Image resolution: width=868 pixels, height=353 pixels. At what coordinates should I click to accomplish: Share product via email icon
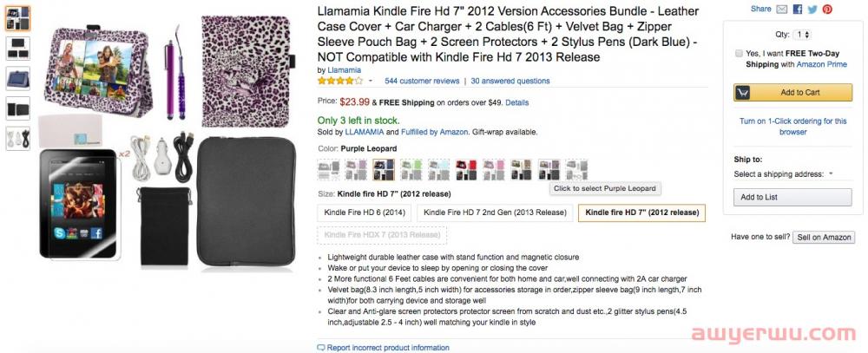[783, 9]
